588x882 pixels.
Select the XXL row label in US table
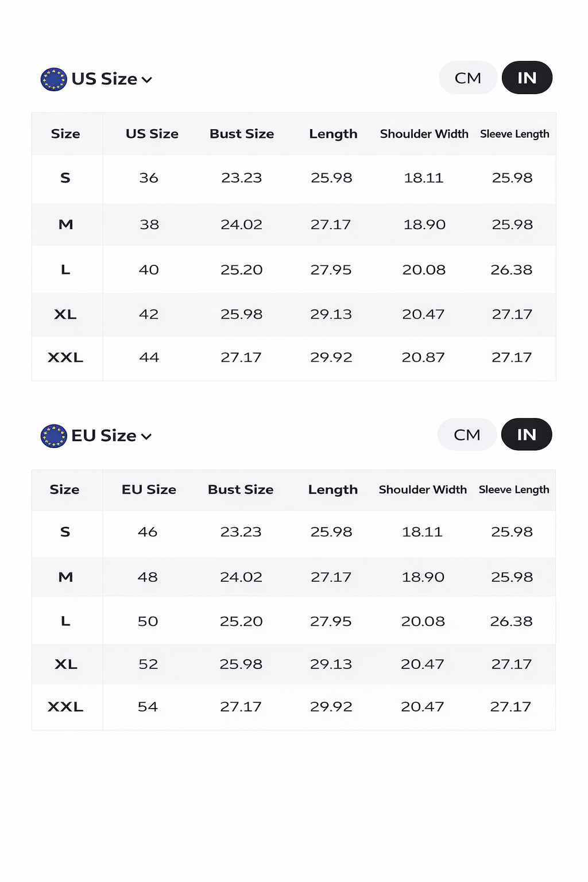[x=65, y=357]
